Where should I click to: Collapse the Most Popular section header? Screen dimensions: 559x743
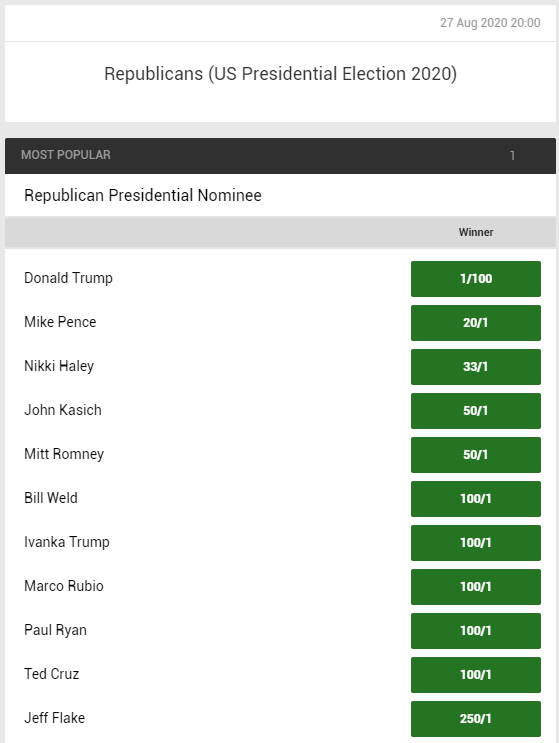click(x=280, y=156)
